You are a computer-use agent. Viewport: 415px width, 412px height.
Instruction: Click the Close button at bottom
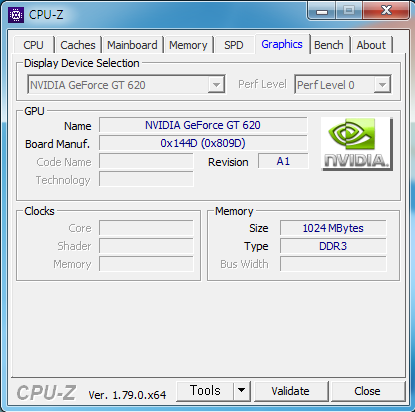coord(367,391)
